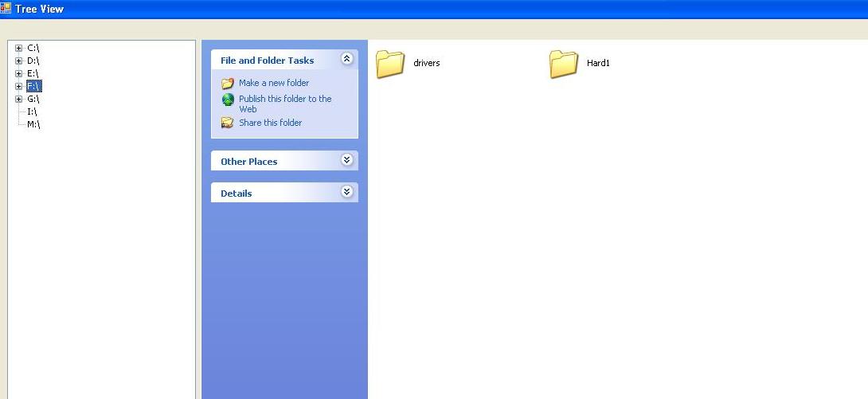The image size is (868, 399).
Task: Click the Share this folder icon
Action: click(228, 123)
